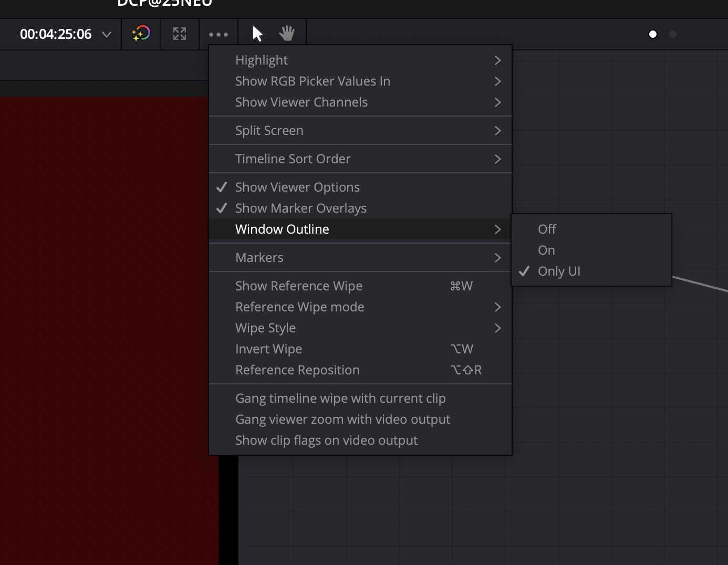
Task: Click the expand viewer fullscreen icon
Action: (180, 34)
